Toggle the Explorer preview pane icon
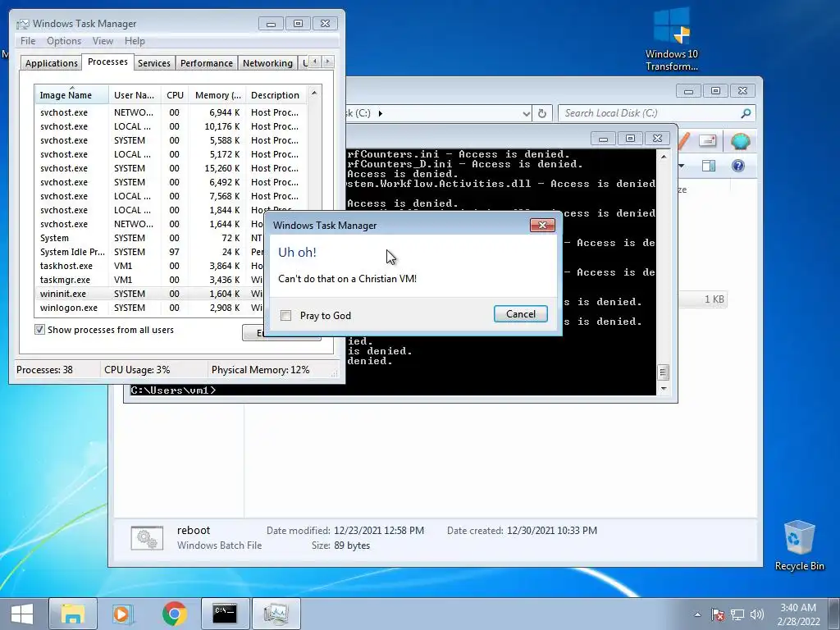 click(x=709, y=166)
